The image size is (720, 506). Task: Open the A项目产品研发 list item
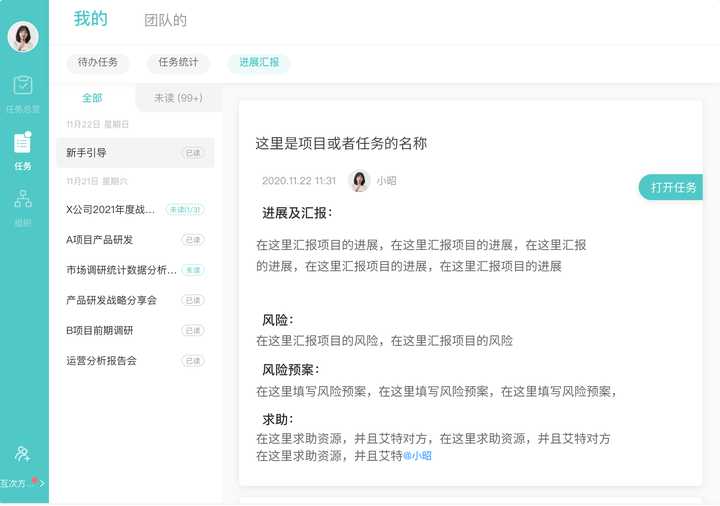click(135, 240)
